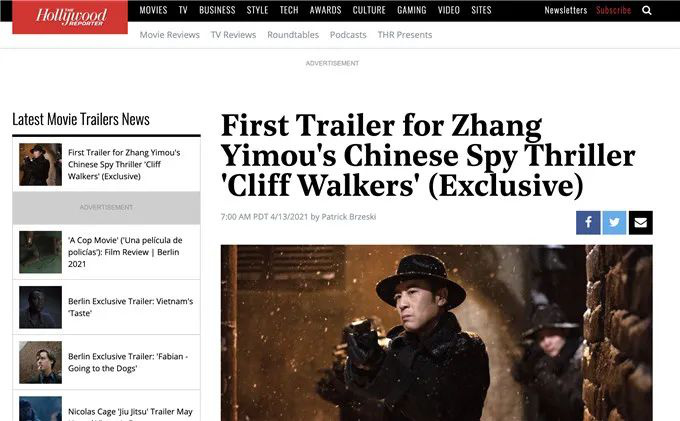Click the search magnifier icon

647,10
